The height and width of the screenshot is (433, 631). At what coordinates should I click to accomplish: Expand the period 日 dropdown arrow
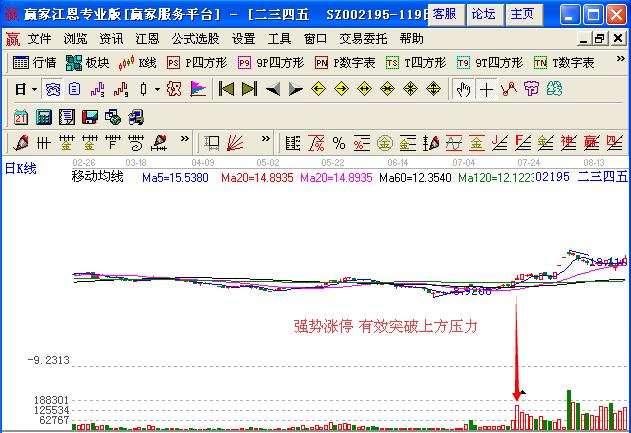[33, 89]
